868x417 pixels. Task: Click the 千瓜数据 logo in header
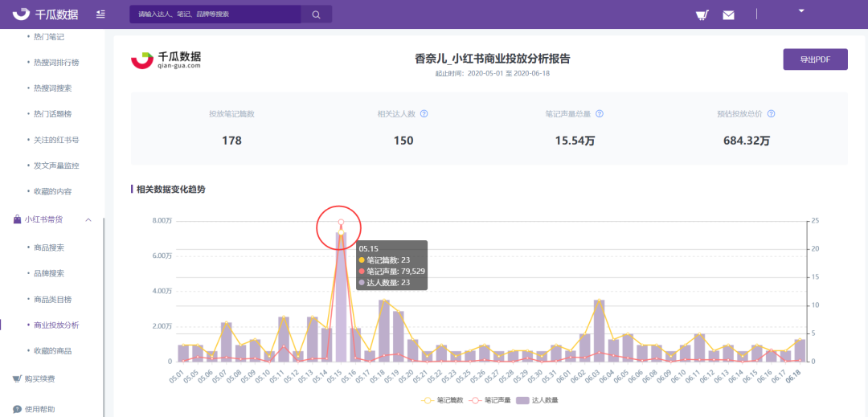(45, 14)
